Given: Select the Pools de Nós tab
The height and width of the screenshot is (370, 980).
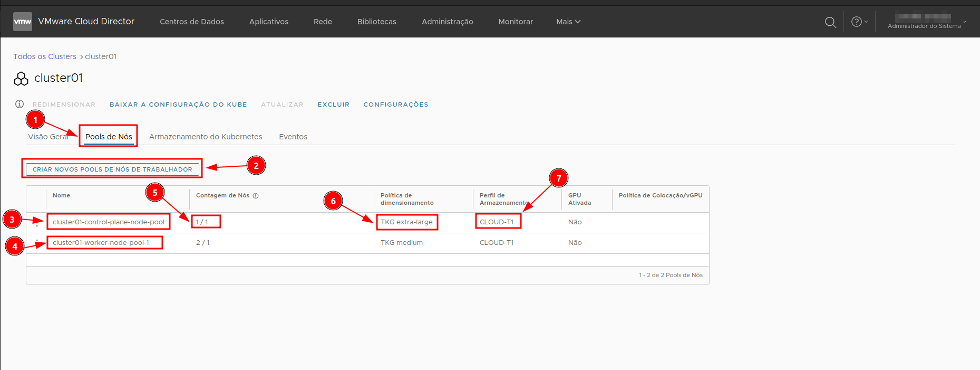Looking at the screenshot, I should (x=109, y=137).
